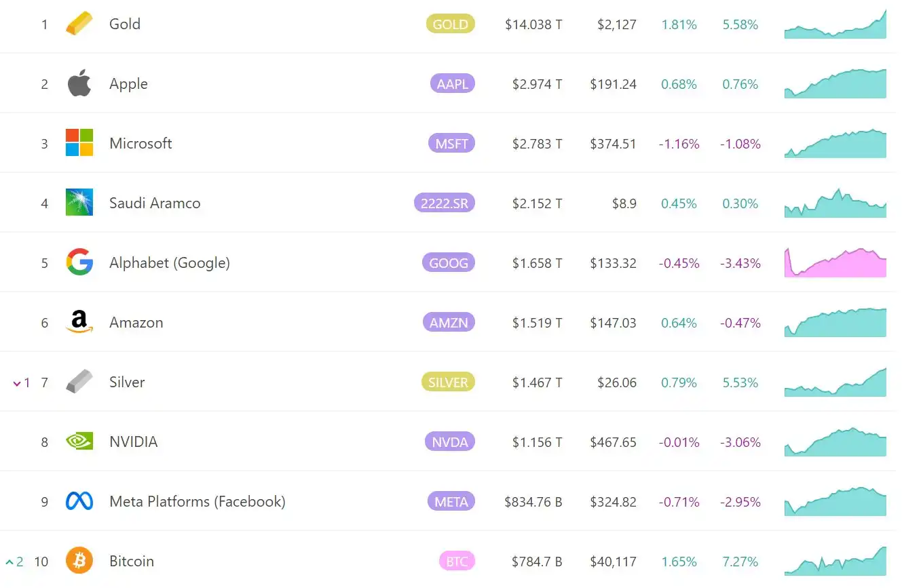Click the Microsoft four-square logo

(x=79, y=143)
